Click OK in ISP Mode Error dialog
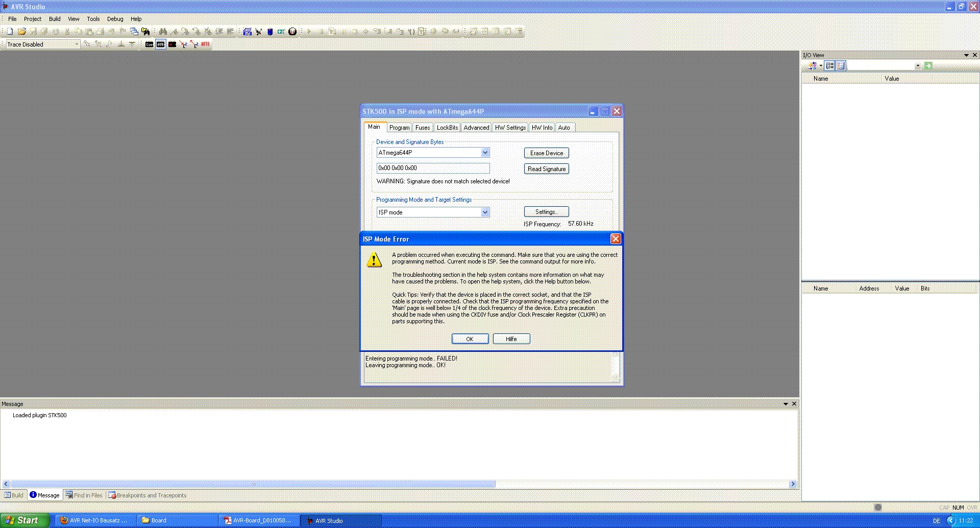The height and width of the screenshot is (528, 980). click(470, 339)
